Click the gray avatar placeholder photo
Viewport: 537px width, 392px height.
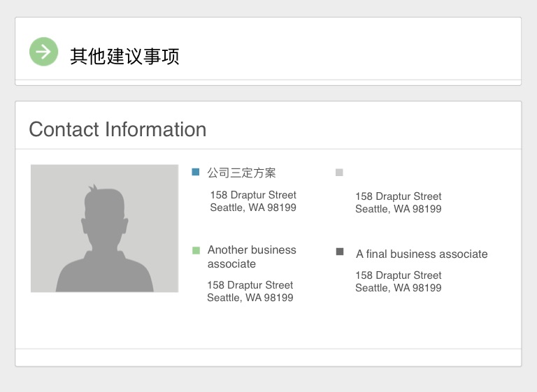point(105,228)
